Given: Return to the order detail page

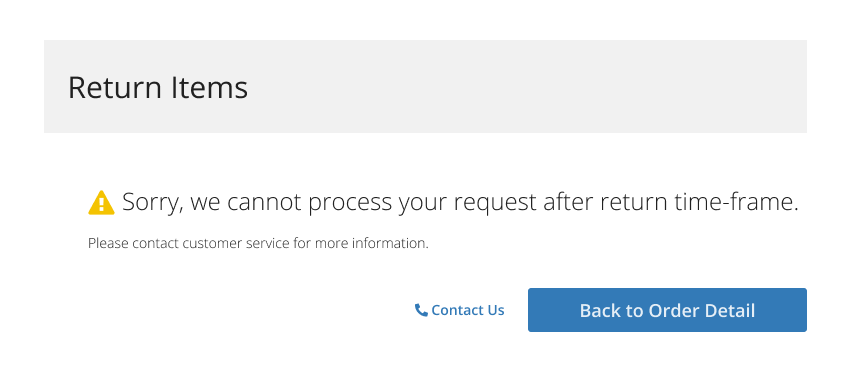Looking at the screenshot, I should (x=667, y=310).
